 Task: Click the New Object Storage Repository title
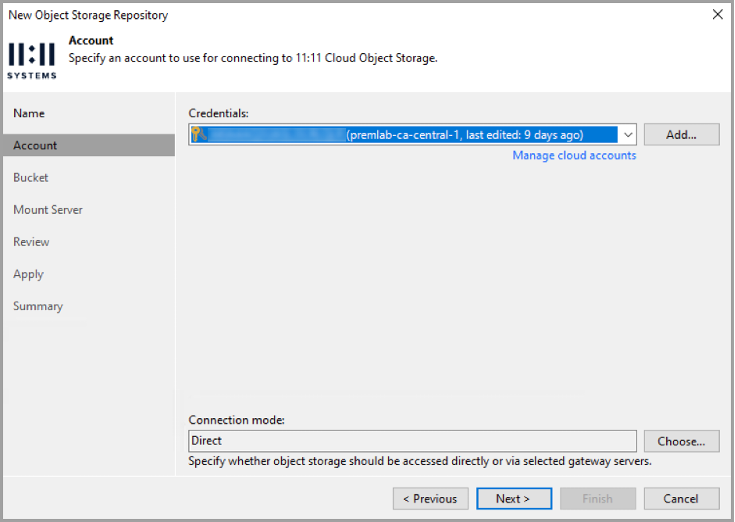click(88, 15)
